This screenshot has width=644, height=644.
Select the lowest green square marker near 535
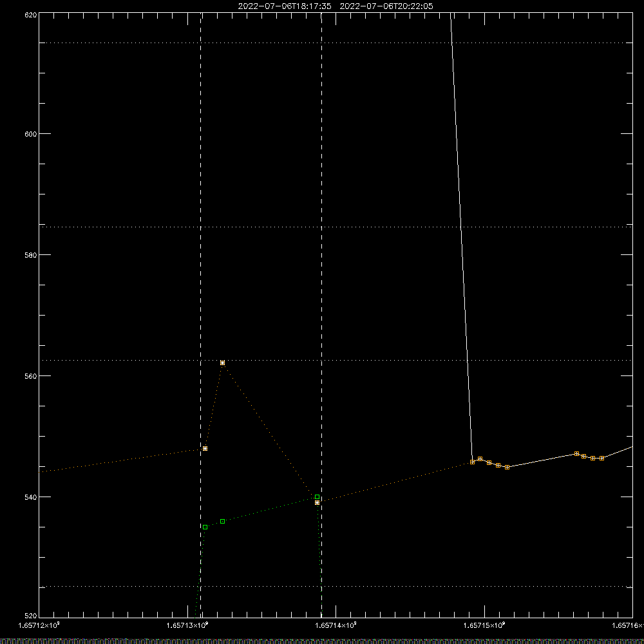tap(205, 527)
